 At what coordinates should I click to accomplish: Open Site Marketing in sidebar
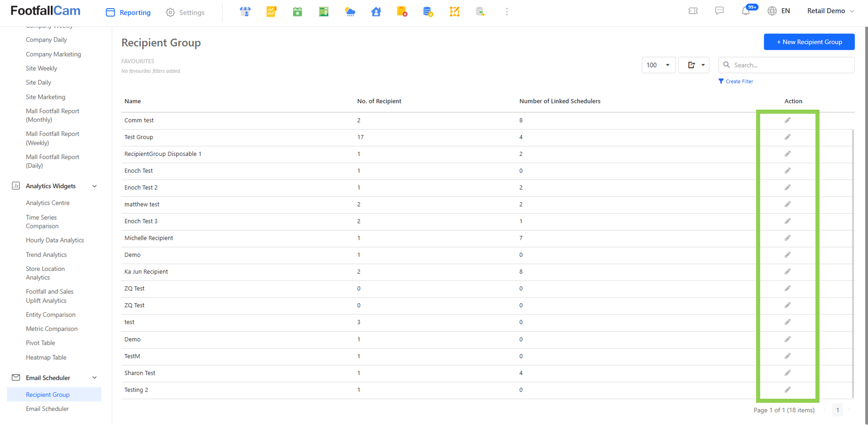pyautogui.click(x=45, y=97)
